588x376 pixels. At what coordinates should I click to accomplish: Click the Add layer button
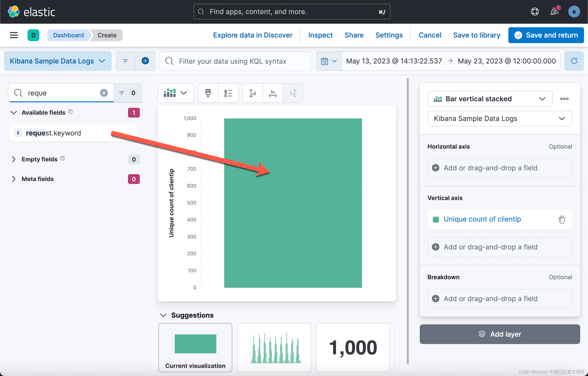(500, 334)
